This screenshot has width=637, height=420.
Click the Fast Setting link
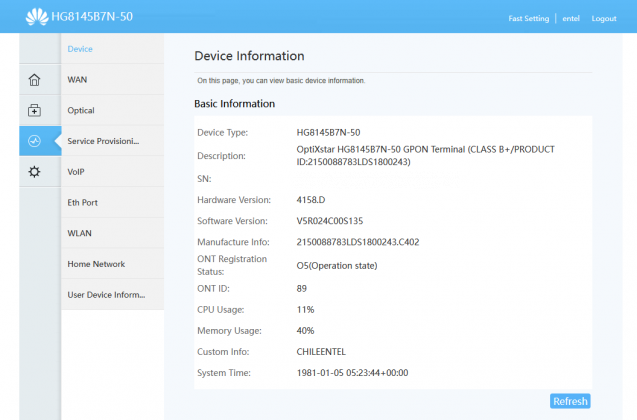coord(529,18)
